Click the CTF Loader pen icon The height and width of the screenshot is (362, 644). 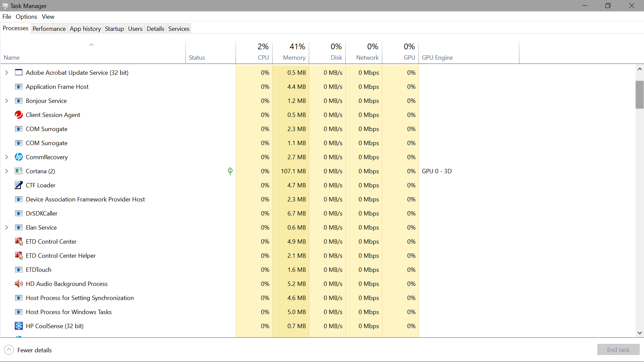tap(19, 185)
